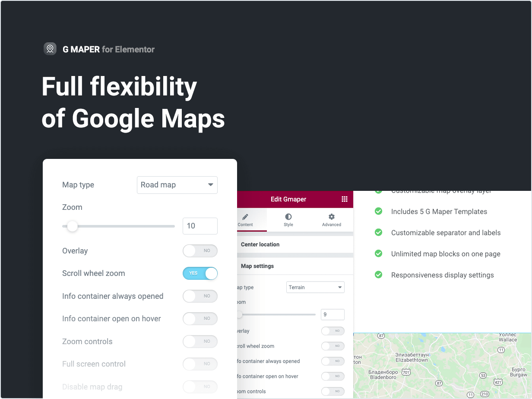Open the Road map type dropdown
The image size is (532, 399).
click(x=177, y=185)
